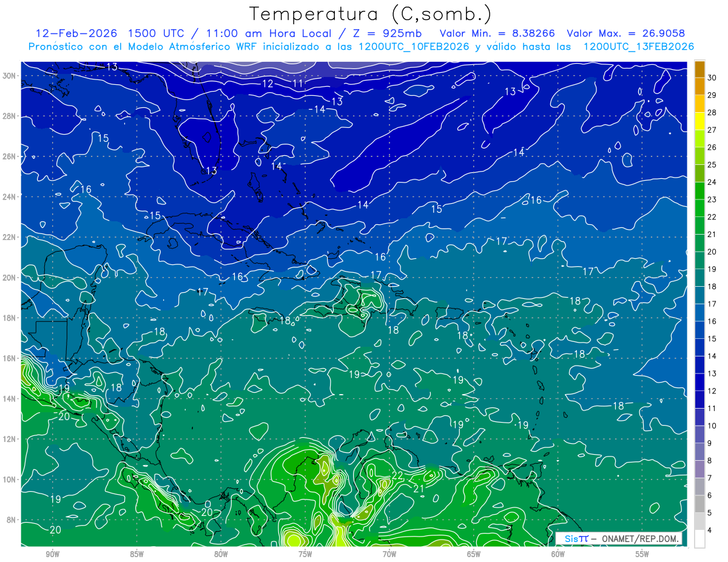The image size is (728, 562).
Task: Click the "16N" latitude axis label
Action: coord(10,358)
